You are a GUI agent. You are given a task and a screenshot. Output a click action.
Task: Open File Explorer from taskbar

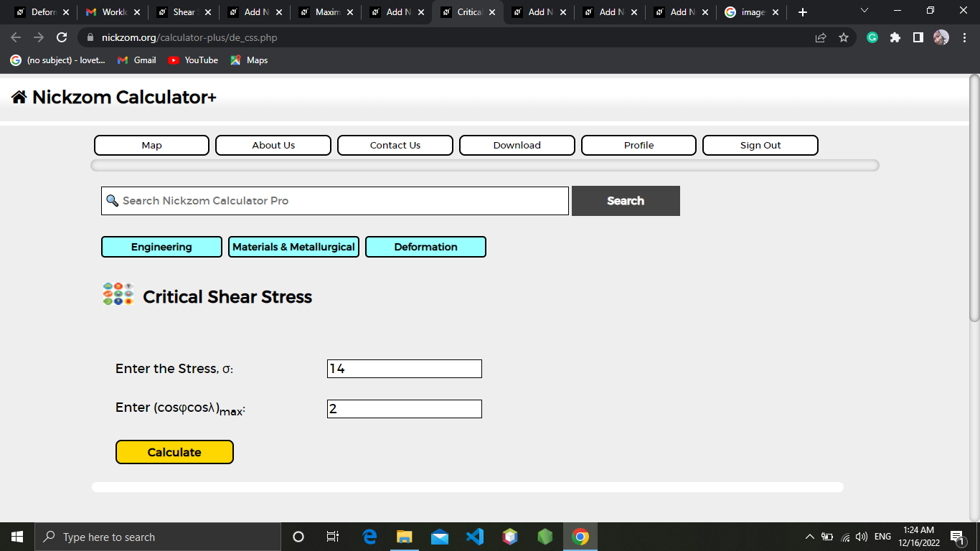click(x=405, y=537)
